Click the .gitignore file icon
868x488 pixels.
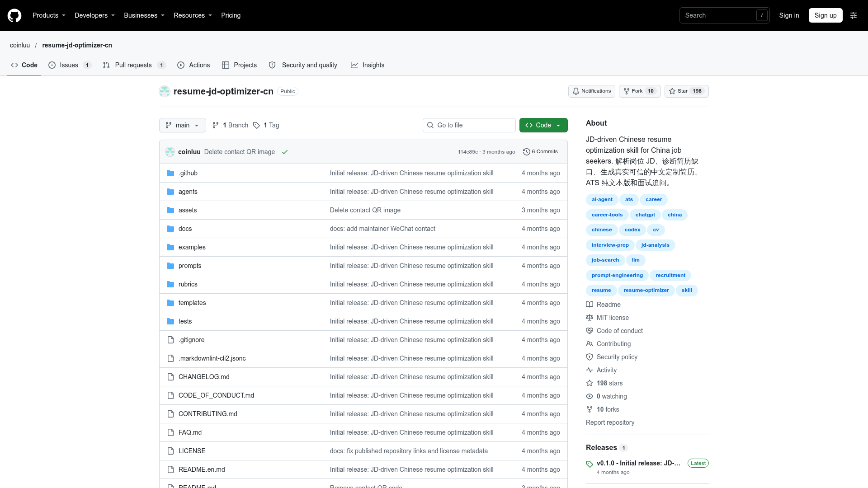(170, 340)
